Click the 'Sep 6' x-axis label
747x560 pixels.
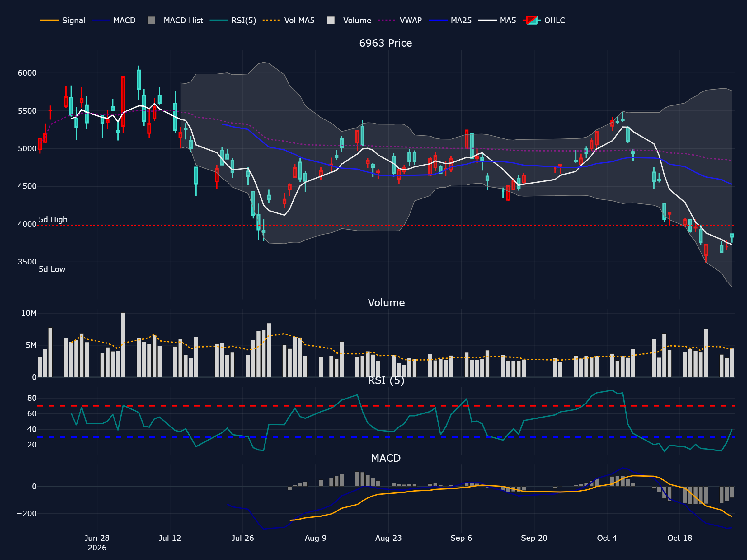[x=461, y=538]
